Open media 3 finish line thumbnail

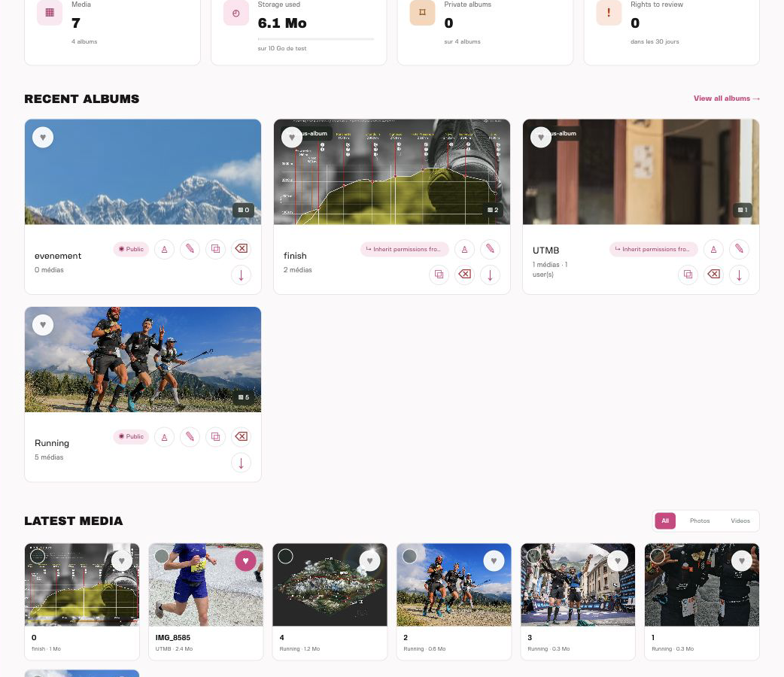(578, 585)
